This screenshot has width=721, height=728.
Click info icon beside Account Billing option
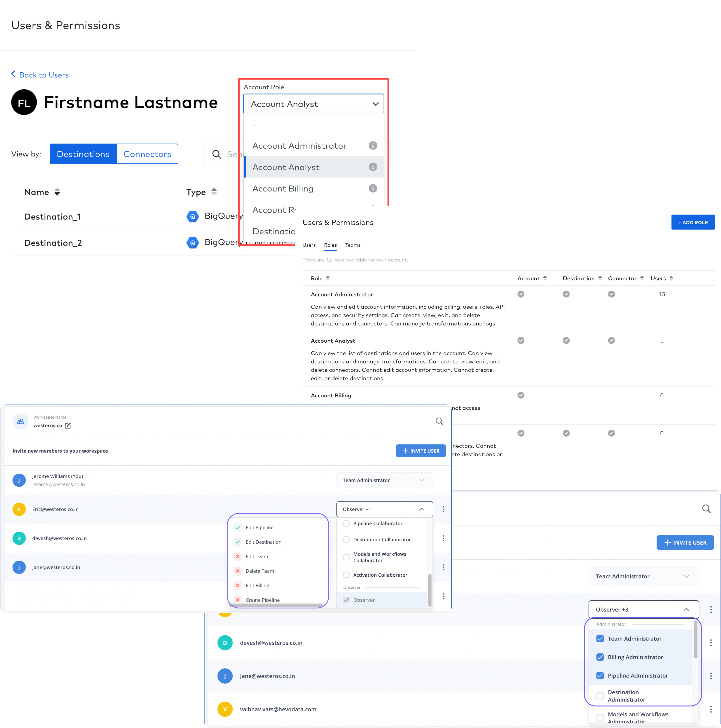[373, 188]
